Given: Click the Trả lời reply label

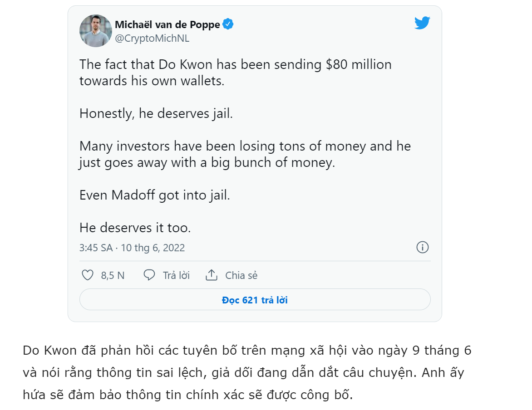Looking at the screenshot, I should pyautogui.click(x=176, y=275).
